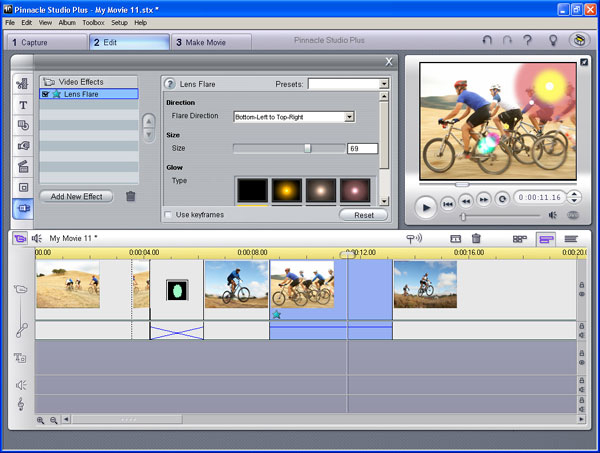Open the title overlay tool
Screen dimensions: 600x453
22,104
